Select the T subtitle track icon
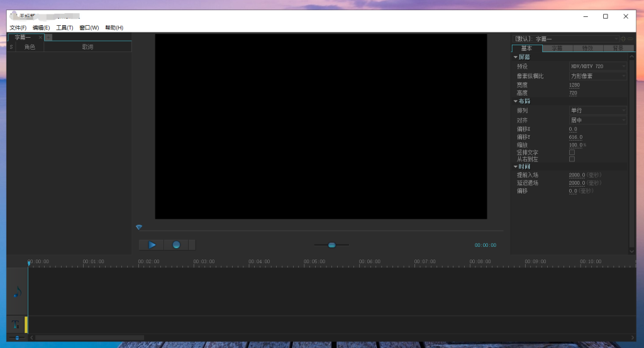The height and width of the screenshot is (348, 644). pyautogui.click(x=15, y=324)
